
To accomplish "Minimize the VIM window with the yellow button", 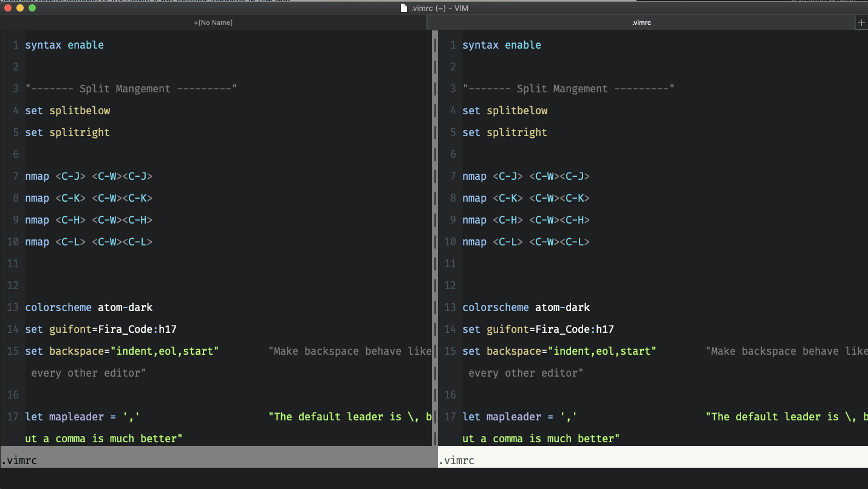I will pyautogui.click(x=20, y=8).
